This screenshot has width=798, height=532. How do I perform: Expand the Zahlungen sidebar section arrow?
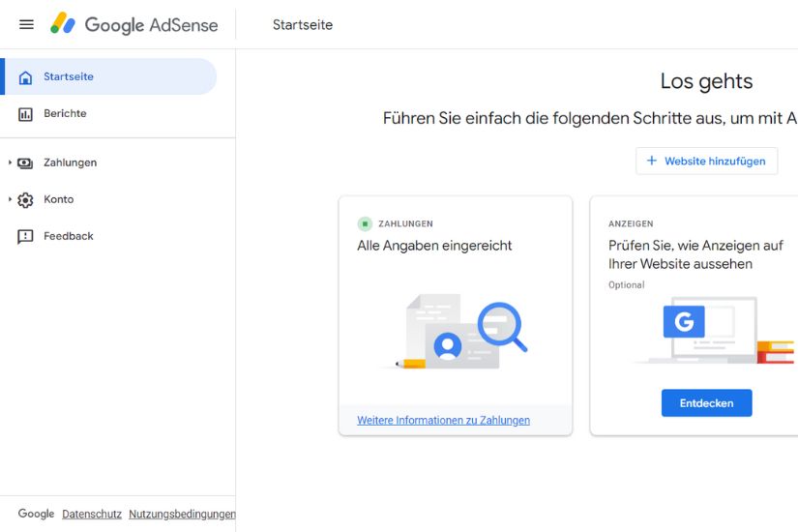(x=10, y=163)
